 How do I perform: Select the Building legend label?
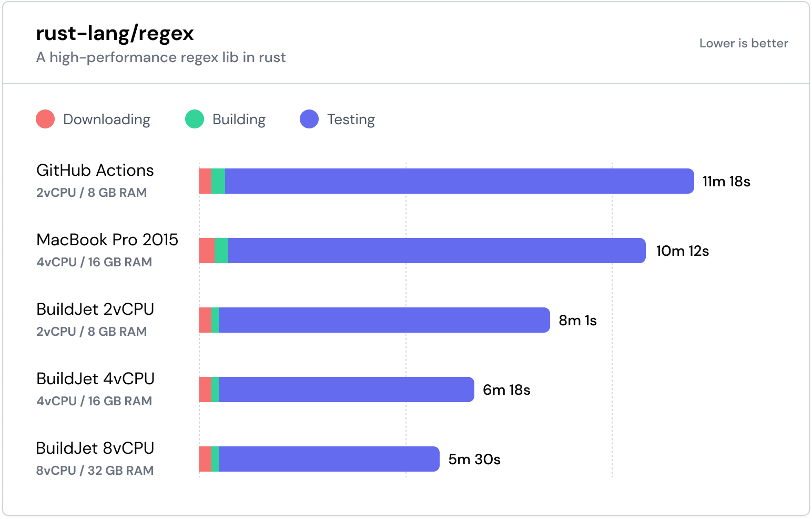click(239, 119)
